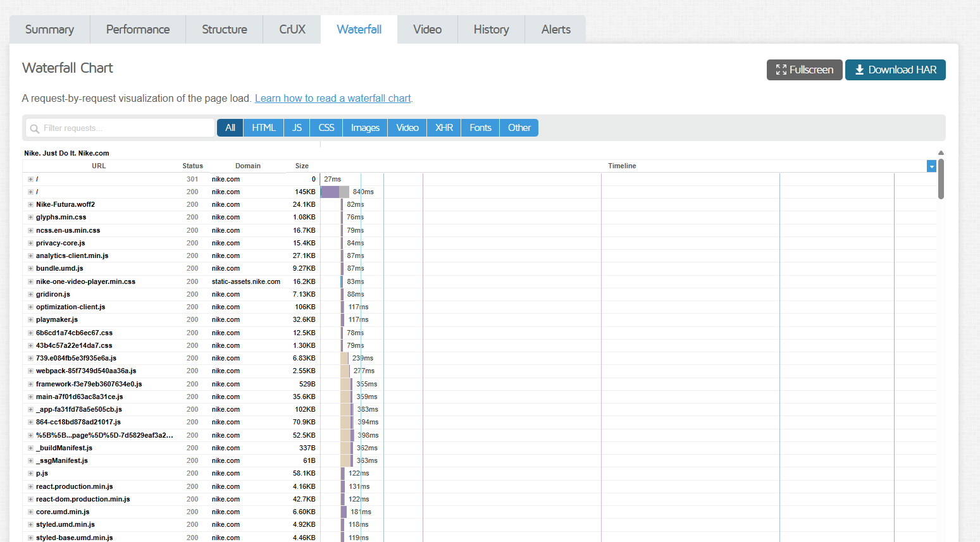Image resolution: width=980 pixels, height=542 pixels.
Task: Expand the react.production.min.js request
Action: click(30, 487)
